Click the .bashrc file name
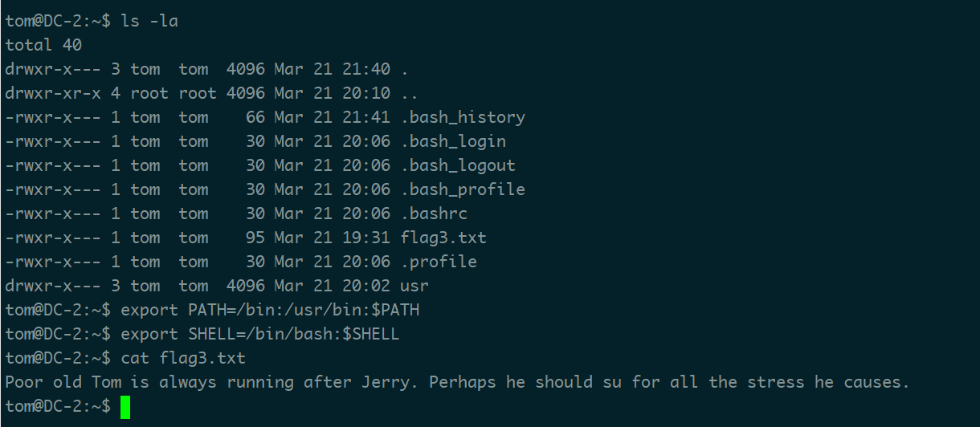 click(434, 213)
